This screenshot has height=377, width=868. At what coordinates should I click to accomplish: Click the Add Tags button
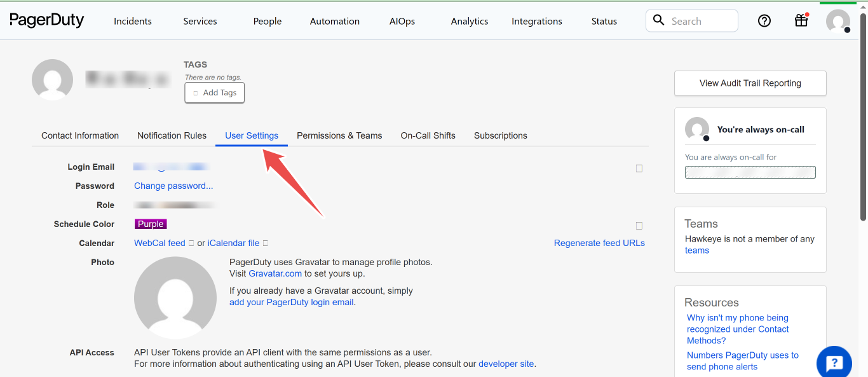tap(214, 92)
